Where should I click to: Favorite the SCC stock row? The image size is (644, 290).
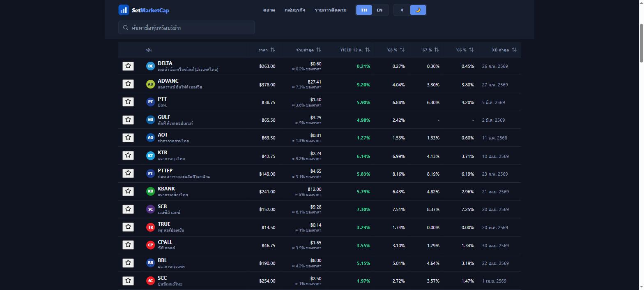[128, 281]
